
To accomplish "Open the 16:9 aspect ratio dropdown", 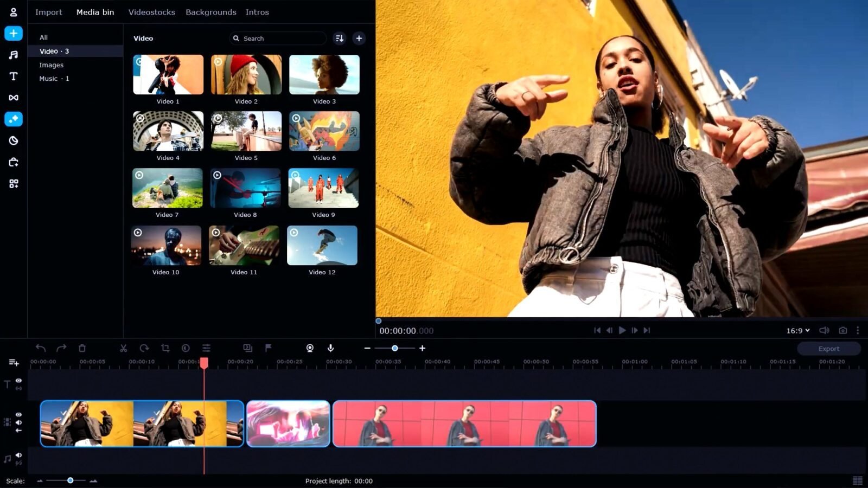I will point(798,330).
